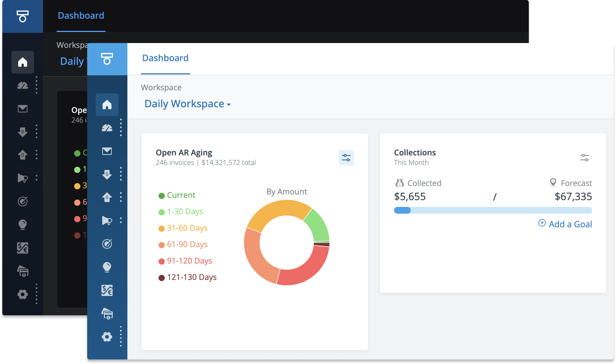
Task: Select the target goal icon in light sidebar
Action: pyautogui.click(x=107, y=244)
